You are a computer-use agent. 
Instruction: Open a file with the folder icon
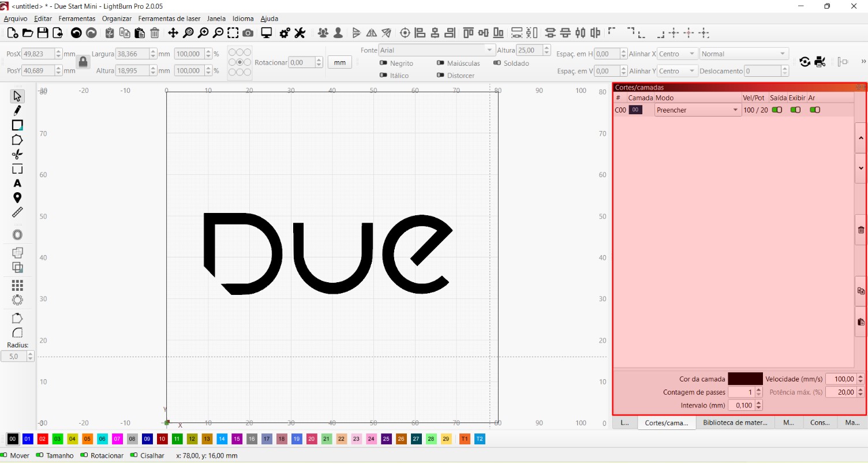pos(28,33)
